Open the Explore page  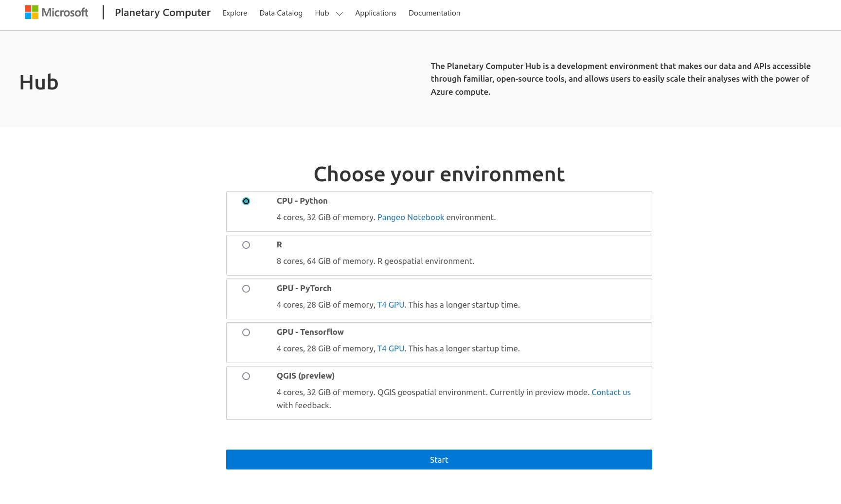coord(235,13)
